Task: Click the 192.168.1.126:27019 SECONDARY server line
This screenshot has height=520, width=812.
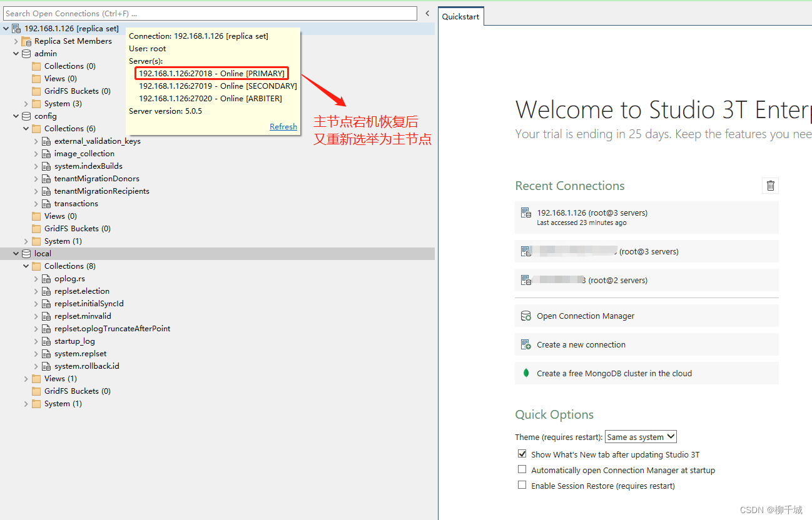Action: (218, 86)
